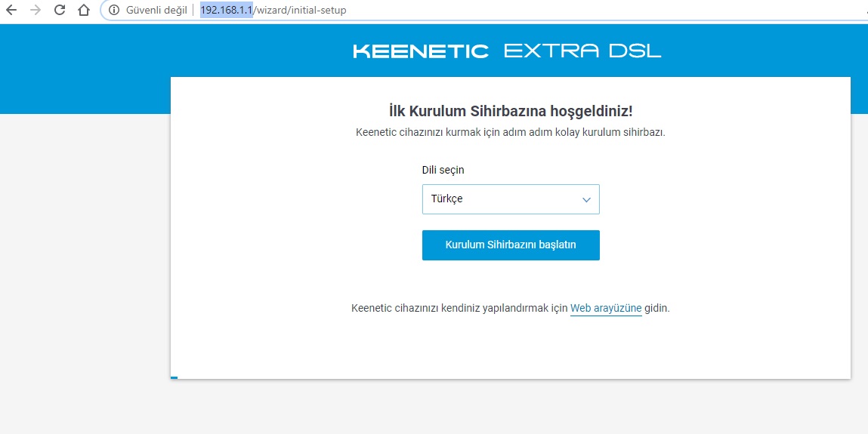This screenshot has width=868, height=434.
Task: Start wizard with 'Kurulum Sihirbazını başlatın' button
Action: pyautogui.click(x=511, y=245)
